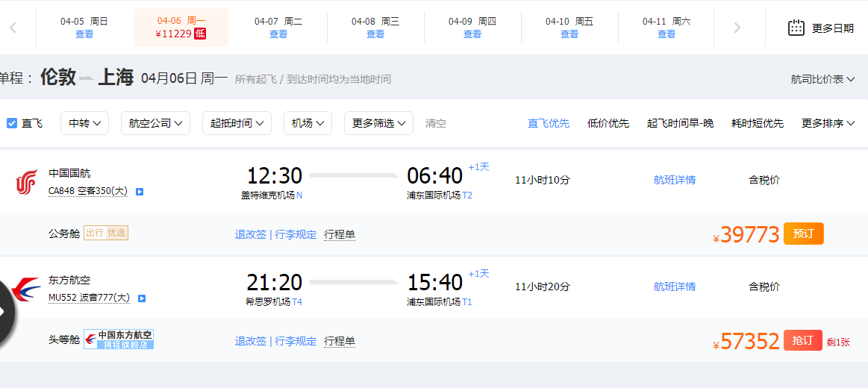Viewport: 868px width, 388px height.
Task: Click the previous dates left arrow
Action: [13, 28]
